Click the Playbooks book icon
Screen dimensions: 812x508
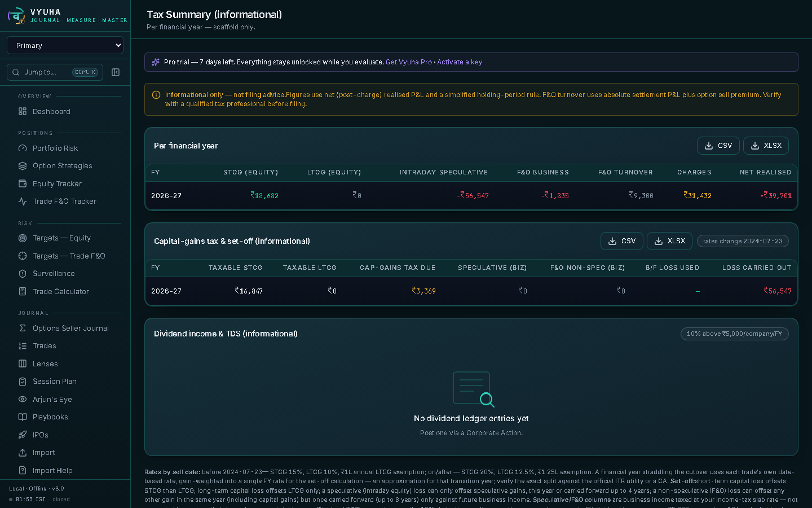(23, 417)
